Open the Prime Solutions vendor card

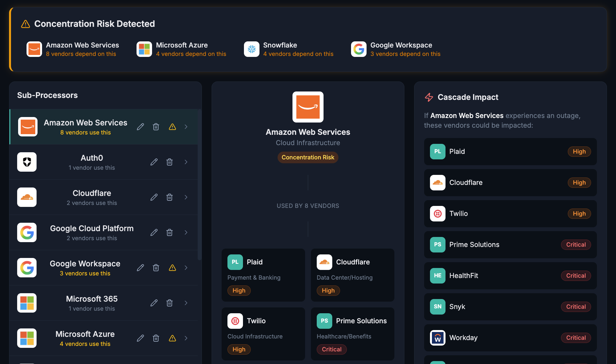[x=352, y=334]
